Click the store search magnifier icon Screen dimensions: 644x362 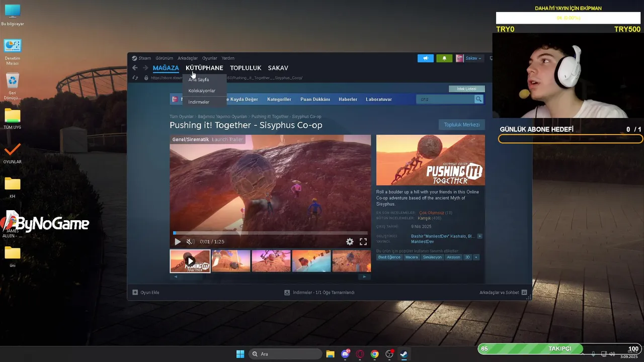(x=478, y=99)
